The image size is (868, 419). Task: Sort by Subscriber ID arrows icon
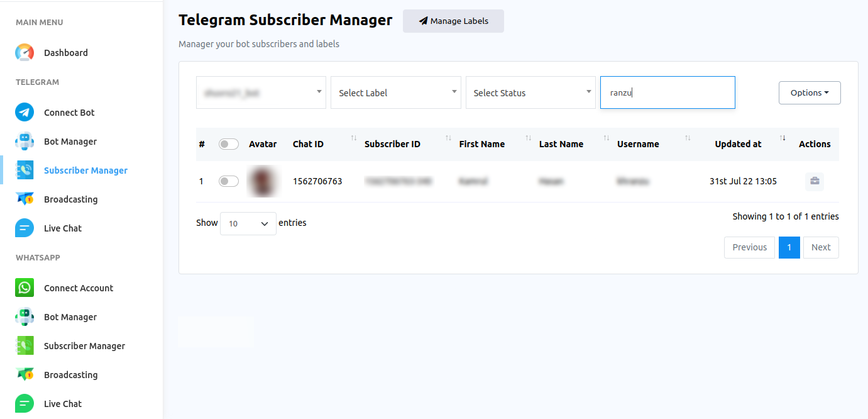(448, 138)
